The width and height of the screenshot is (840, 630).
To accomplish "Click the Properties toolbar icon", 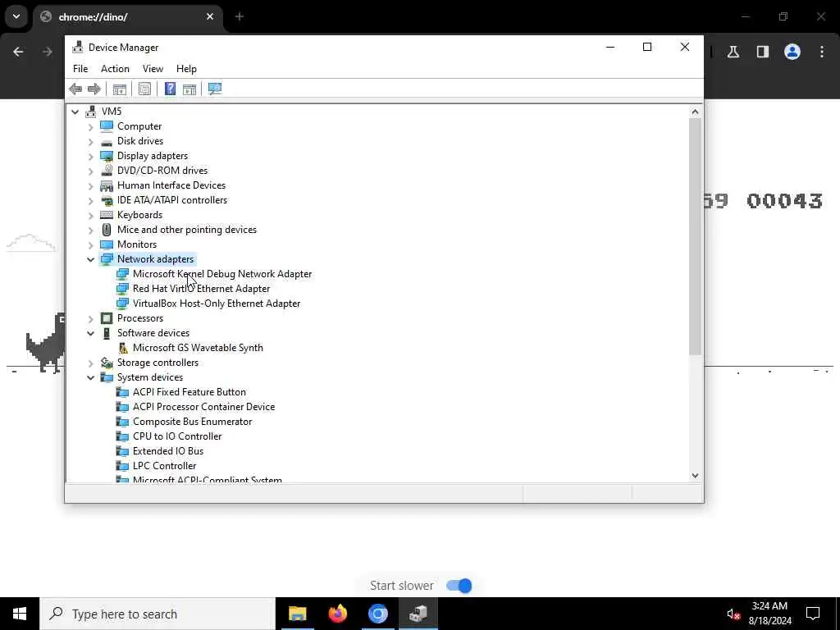I will pos(144,89).
